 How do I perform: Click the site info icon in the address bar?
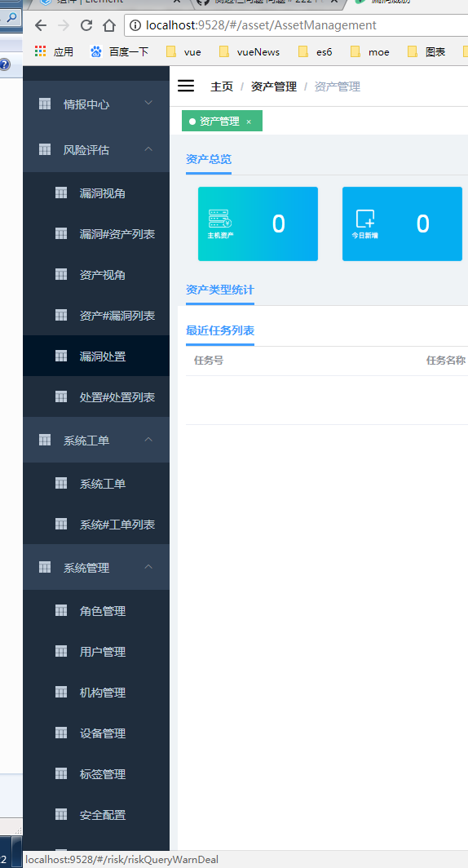coord(136,25)
